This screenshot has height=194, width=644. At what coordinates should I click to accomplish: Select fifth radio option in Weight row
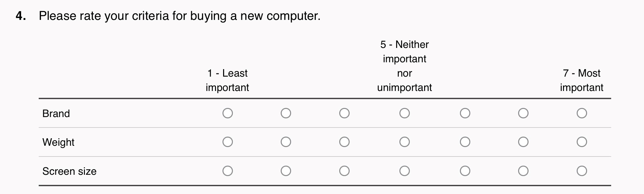tap(465, 142)
